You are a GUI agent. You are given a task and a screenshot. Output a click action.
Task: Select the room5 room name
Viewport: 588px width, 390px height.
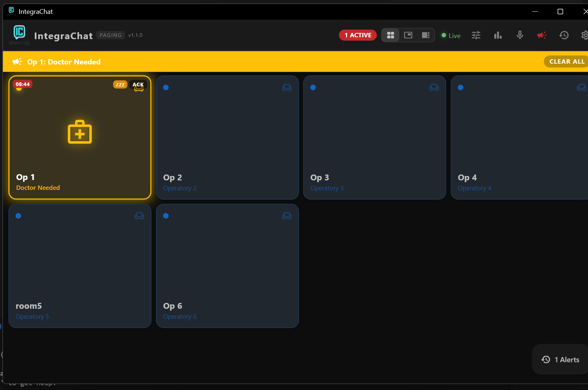point(29,306)
